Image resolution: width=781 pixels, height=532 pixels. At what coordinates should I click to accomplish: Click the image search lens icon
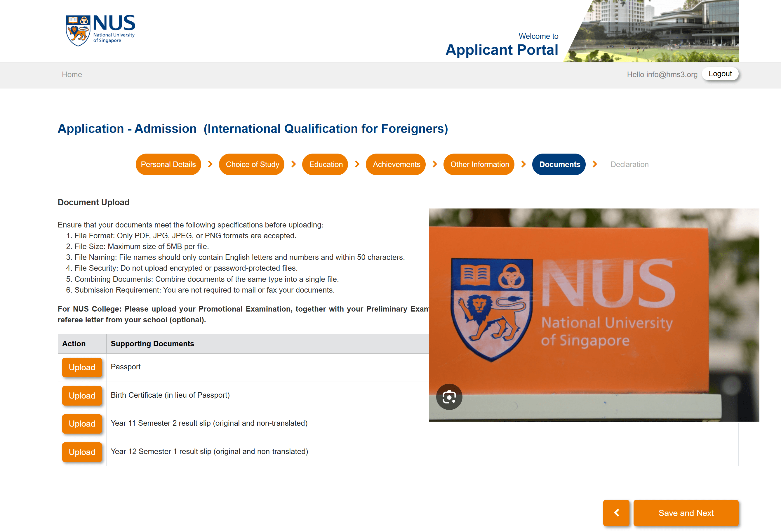[449, 397]
